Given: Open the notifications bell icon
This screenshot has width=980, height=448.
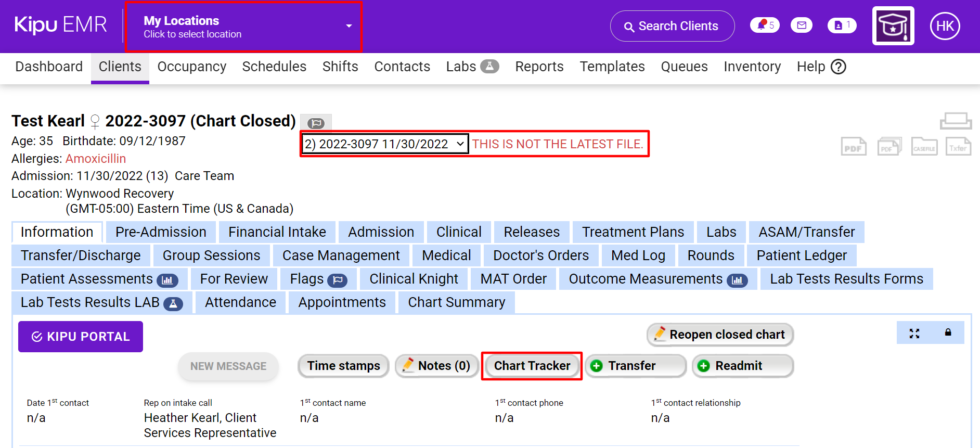Looking at the screenshot, I should [764, 25].
